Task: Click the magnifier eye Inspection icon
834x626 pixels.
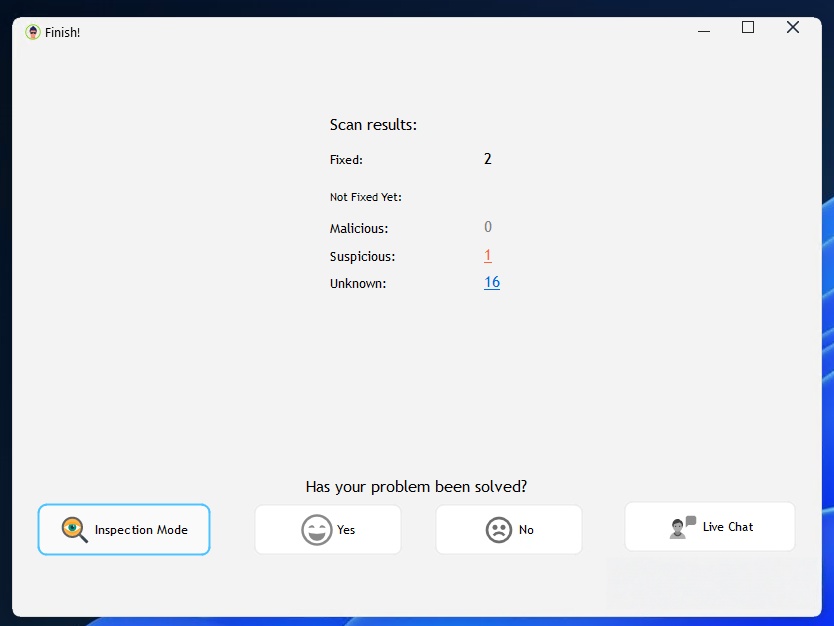Action: (74, 529)
